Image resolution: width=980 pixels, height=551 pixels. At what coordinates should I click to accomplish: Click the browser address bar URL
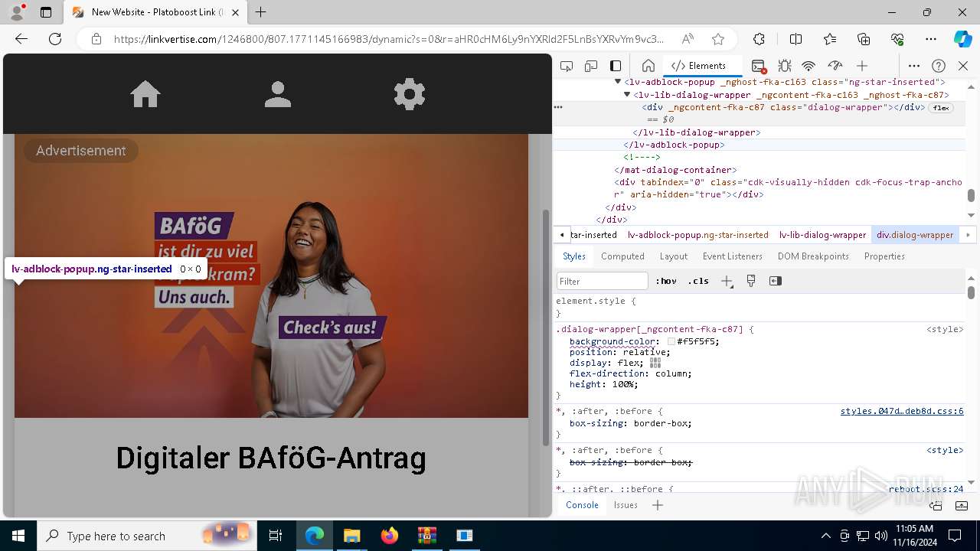(388, 39)
